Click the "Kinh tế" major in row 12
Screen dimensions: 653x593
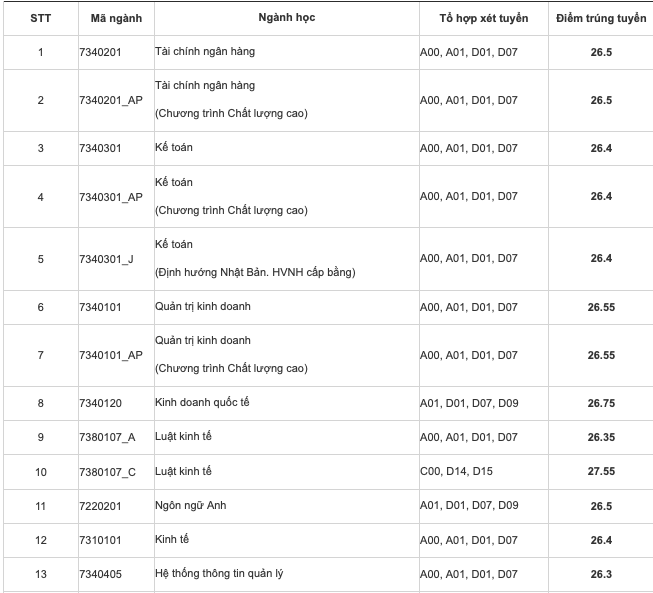[x=172, y=540]
